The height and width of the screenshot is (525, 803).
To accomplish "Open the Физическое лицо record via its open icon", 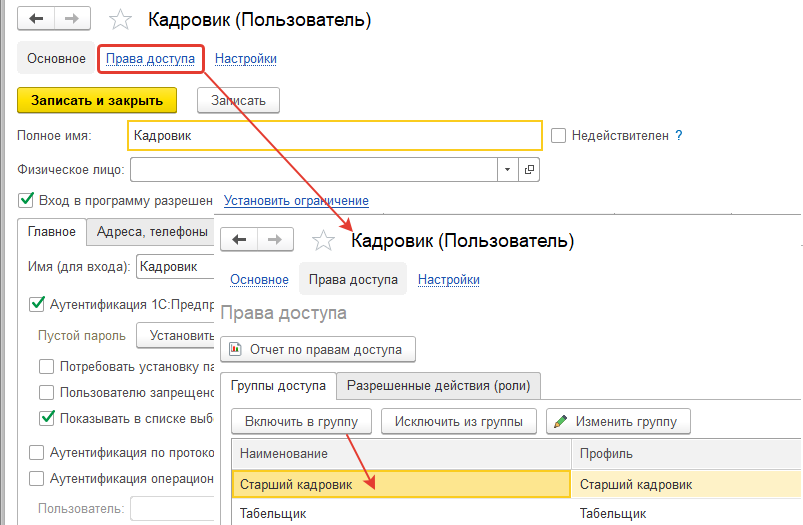I will pyautogui.click(x=530, y=169).
